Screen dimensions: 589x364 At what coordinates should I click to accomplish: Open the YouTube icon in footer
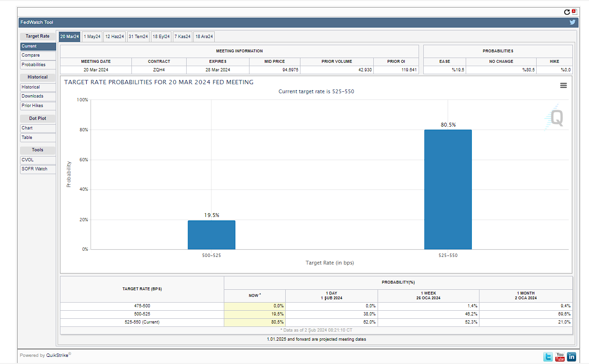pos(560,356)
